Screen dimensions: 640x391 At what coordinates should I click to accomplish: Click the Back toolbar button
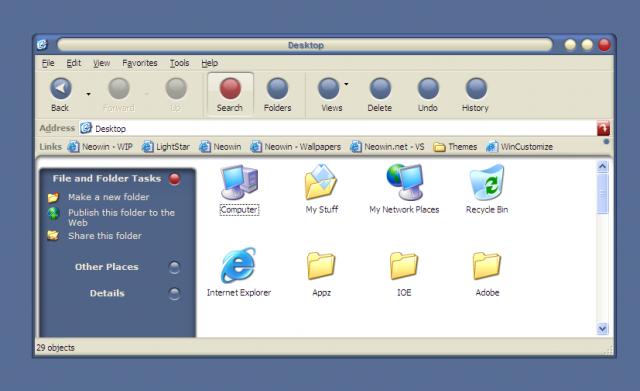(x=60, y=95)
